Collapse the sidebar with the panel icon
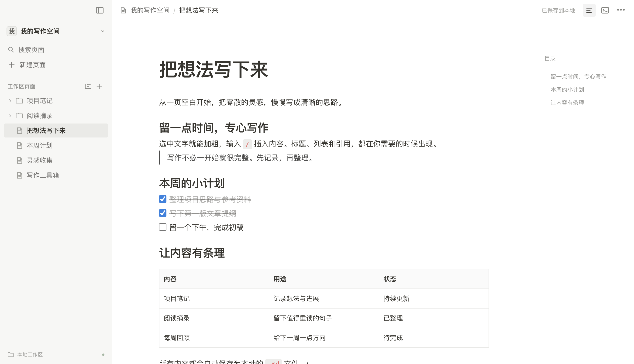This screenshot has width=634, height=364. click(100, 10)
